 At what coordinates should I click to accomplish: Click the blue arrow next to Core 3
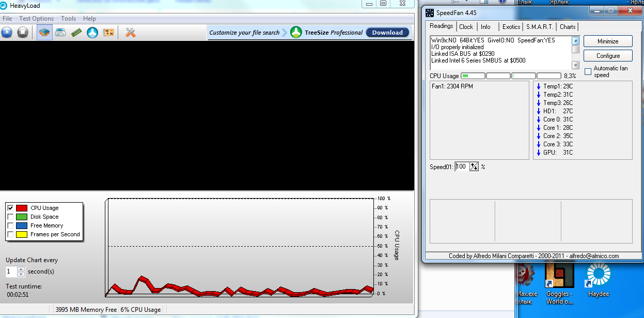point(539,144)
